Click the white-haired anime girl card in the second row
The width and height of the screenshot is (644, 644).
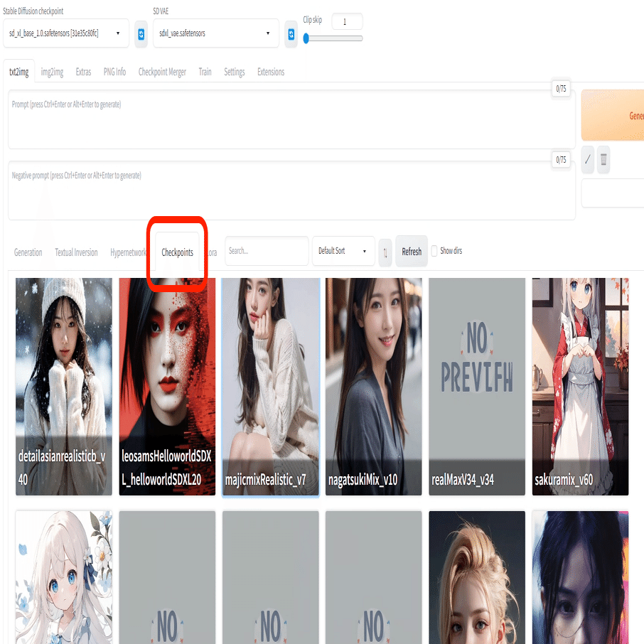pyautogui.click(x=64, y=577)
